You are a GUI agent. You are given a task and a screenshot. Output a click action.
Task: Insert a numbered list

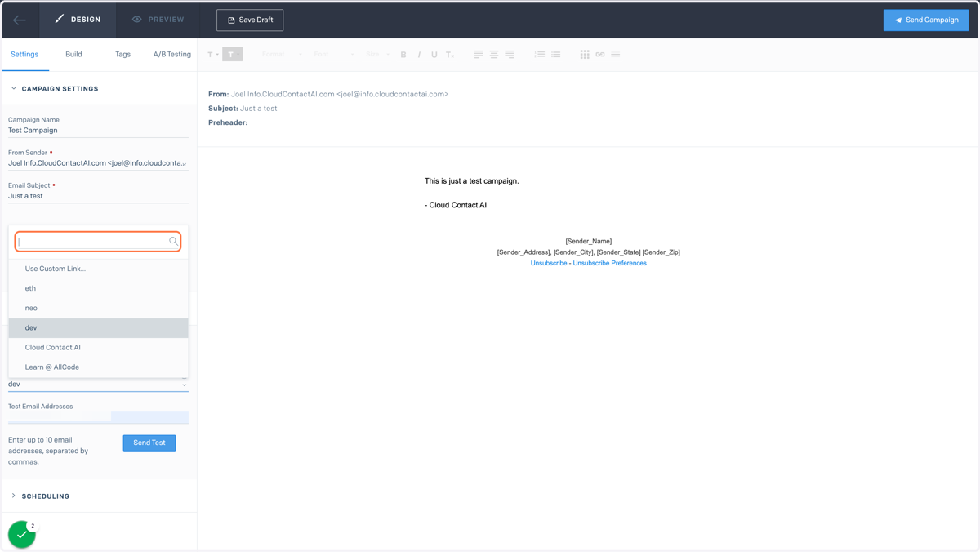[540, 55]
